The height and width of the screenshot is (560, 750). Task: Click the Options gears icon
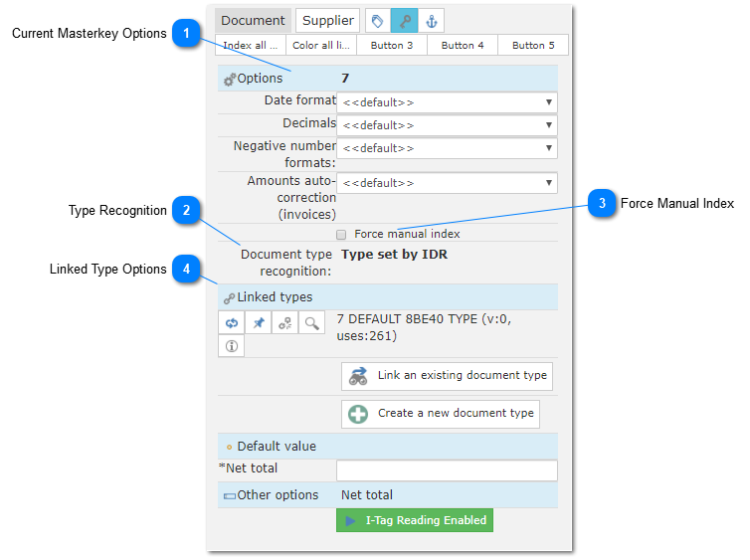[x=230, y=80]
